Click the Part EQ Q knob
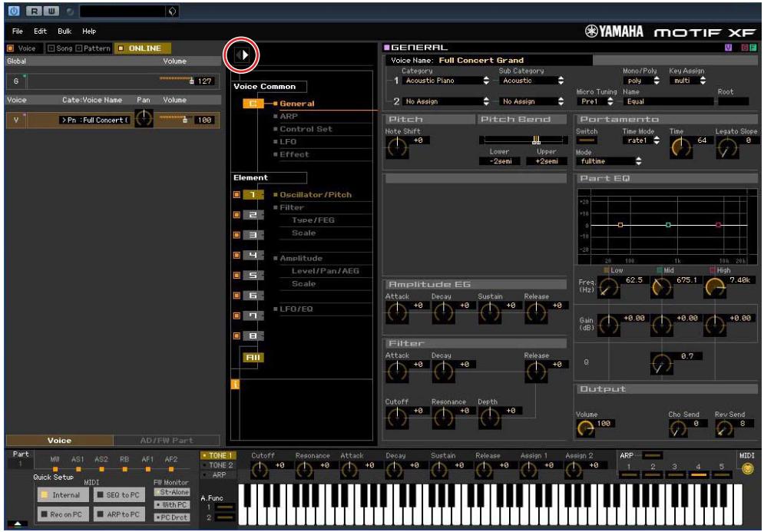Screen dimensions: 764x532 coord(661,363)
